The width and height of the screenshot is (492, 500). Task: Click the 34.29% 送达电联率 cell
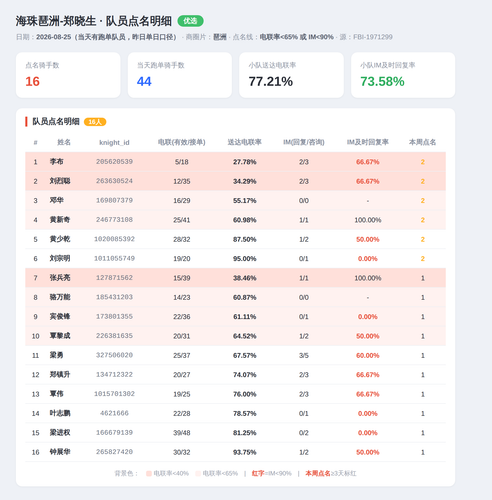pos(245,181)
